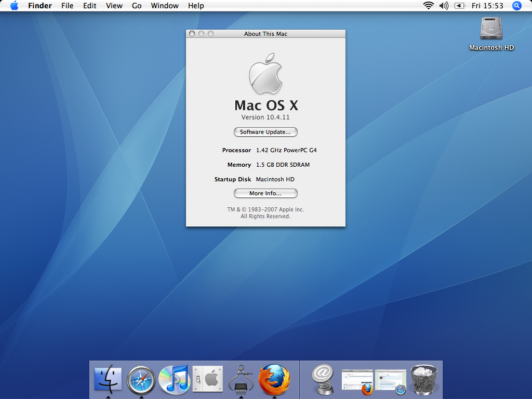Open the Help menu
532x399 pixels.
(x=196, y=6)
